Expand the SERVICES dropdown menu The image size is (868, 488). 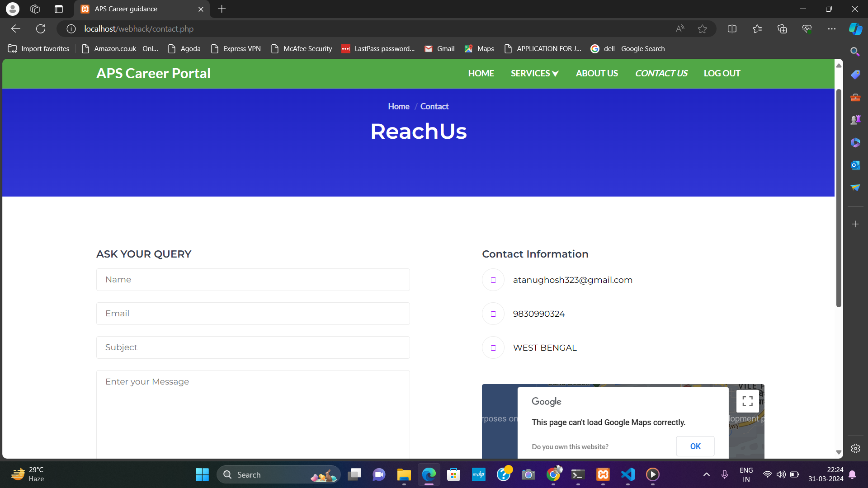point(534,73)
